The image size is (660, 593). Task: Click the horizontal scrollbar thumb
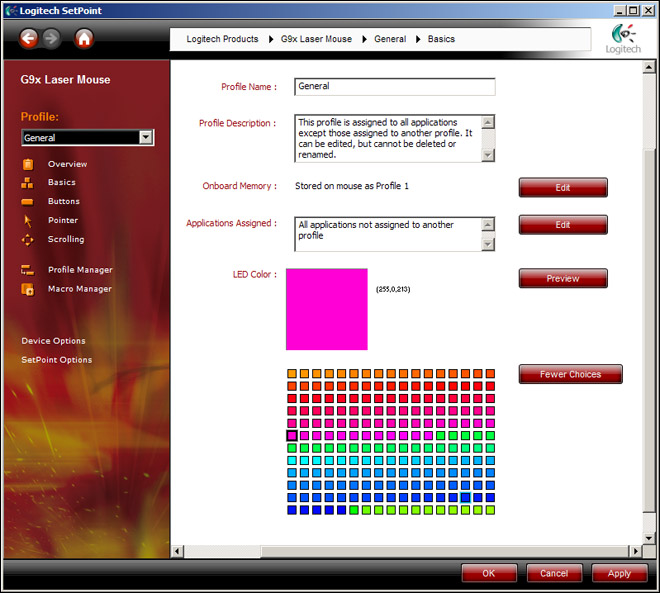[x=444, y=551]
